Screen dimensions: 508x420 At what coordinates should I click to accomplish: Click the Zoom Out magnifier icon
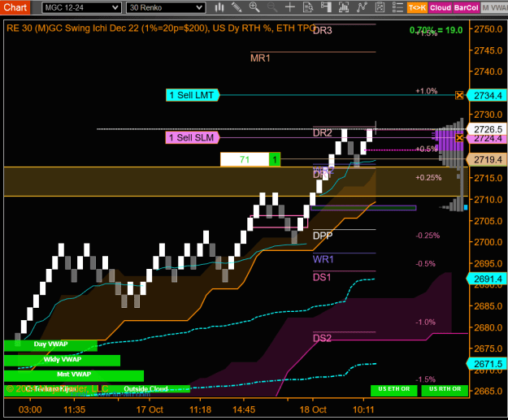coord(272,7)
